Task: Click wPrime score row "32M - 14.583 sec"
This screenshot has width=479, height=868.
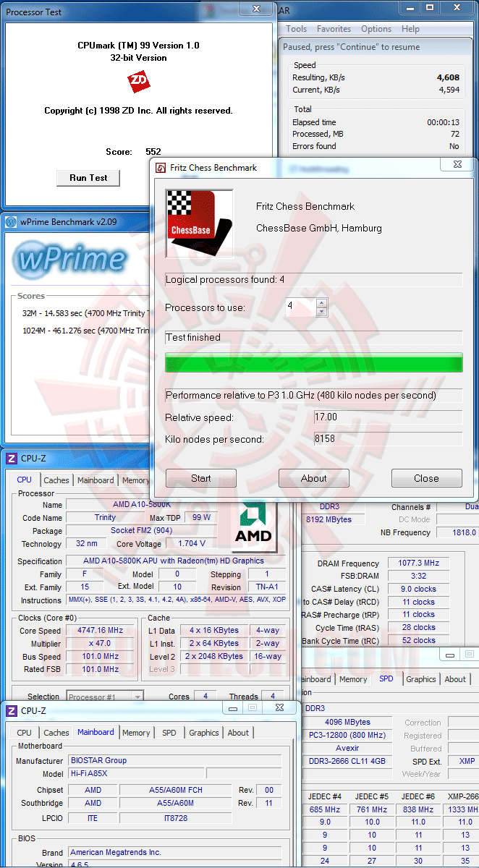Action: click(x=84, y=312)
